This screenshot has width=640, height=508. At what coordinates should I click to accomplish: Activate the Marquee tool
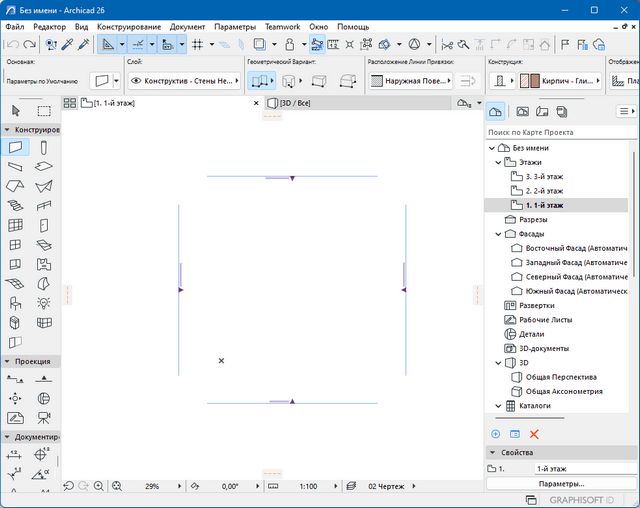pyautogui.click(x=45, y=111)
